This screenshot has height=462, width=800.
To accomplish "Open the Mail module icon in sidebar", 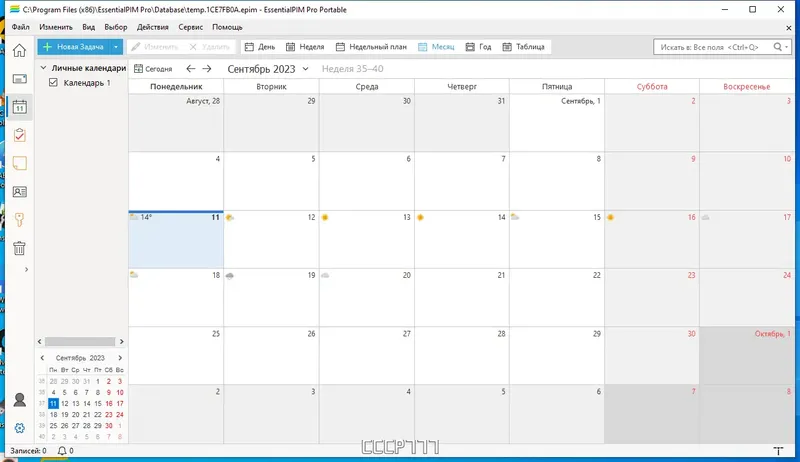I will (x=19, y=79).
